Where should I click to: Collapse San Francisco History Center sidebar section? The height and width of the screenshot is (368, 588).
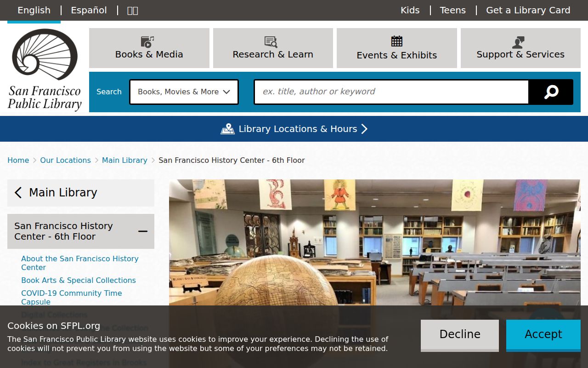pyautogui.click(x=143, y=231)
